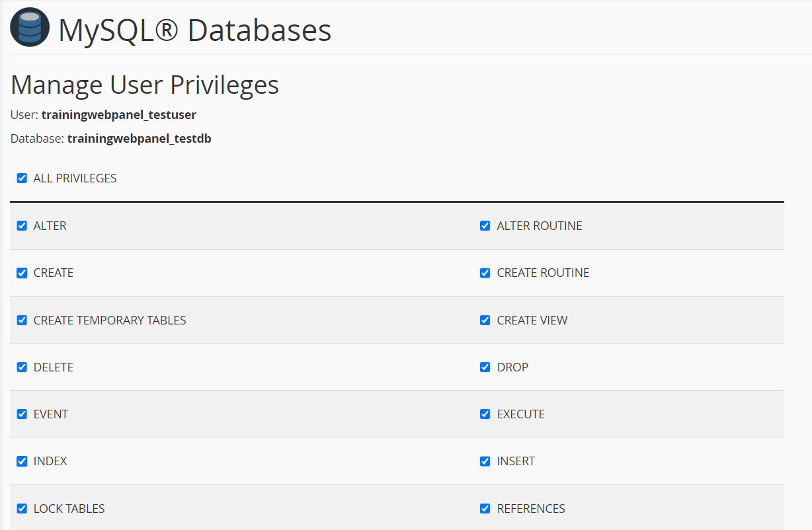Uncheck the CREATE privilege checkbox
Viewport: 812px width, 530px height.
[22, 273]
